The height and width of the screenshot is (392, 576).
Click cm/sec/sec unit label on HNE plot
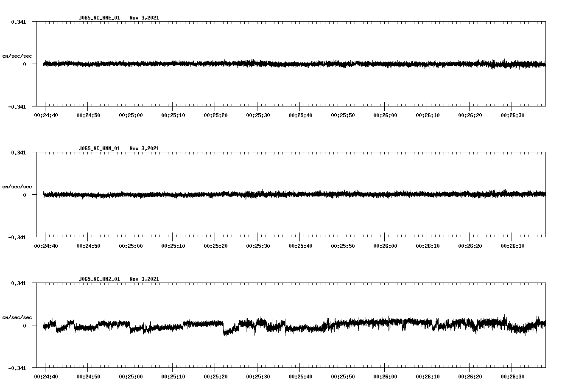17,56
